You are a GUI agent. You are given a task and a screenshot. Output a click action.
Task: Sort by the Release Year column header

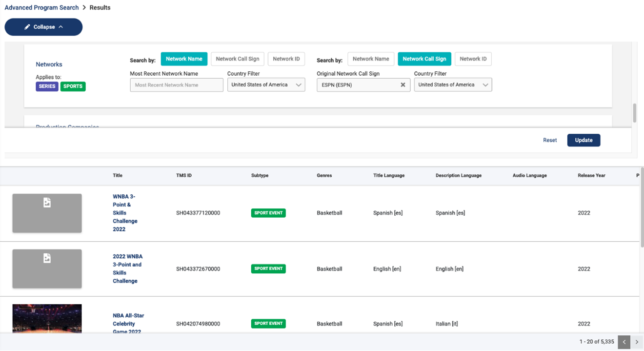click(x=591, y=175)
